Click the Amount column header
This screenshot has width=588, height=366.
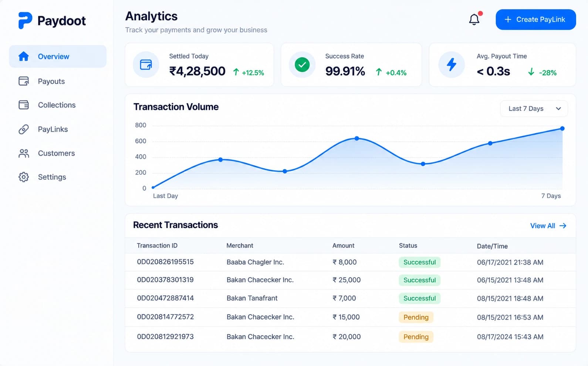(343, 245)
